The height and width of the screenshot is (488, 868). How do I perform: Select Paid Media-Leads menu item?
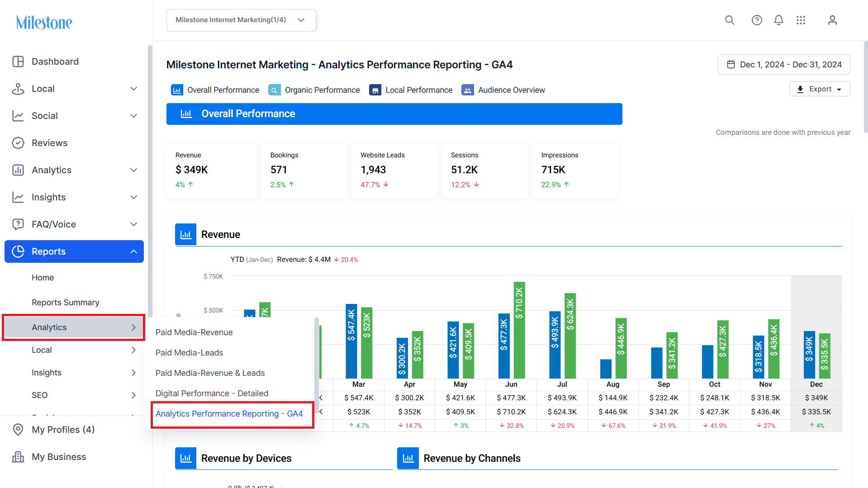click(190, 353)
